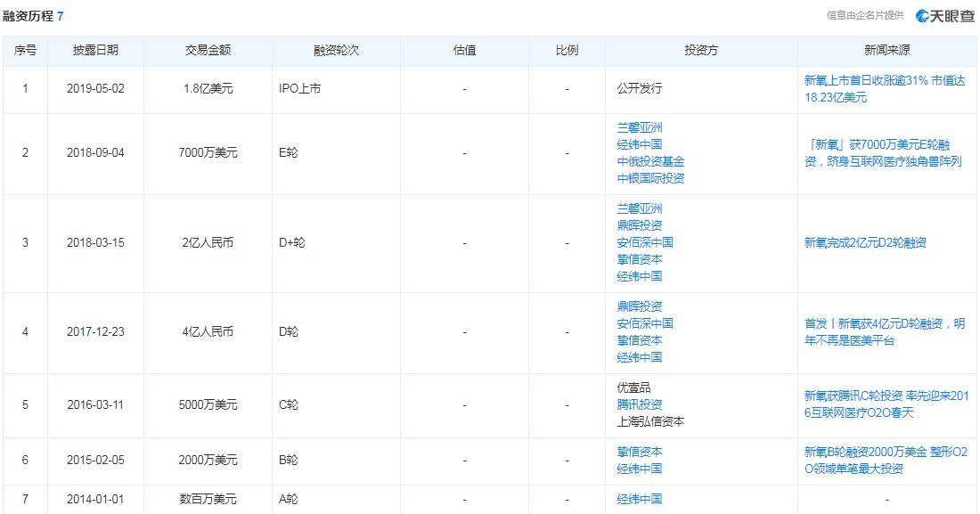Click amount cell 2亿人民币
980x514 pixels.
pyautogui.click(x=208, y=242)
